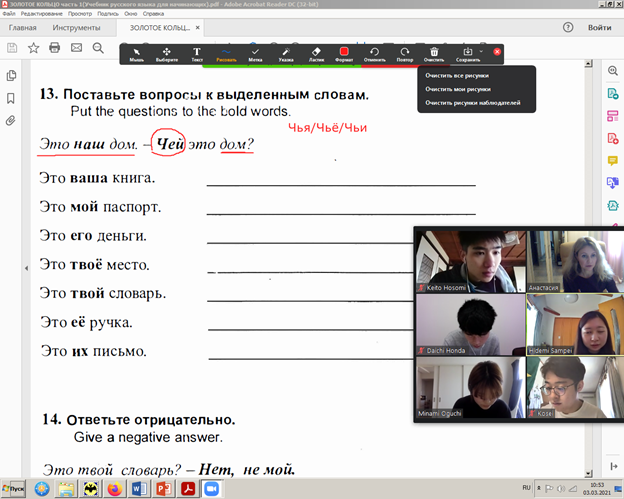Viewport: 624px width, 499px height.
Task: Activate the Draw (Рисовать) tool
Action: (226, 53)
